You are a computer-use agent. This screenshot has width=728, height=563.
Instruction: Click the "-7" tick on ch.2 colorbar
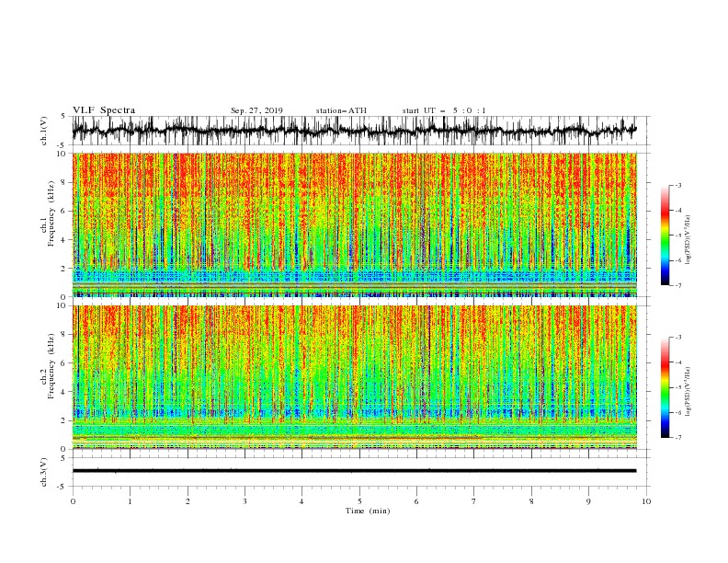coord(678,437)
